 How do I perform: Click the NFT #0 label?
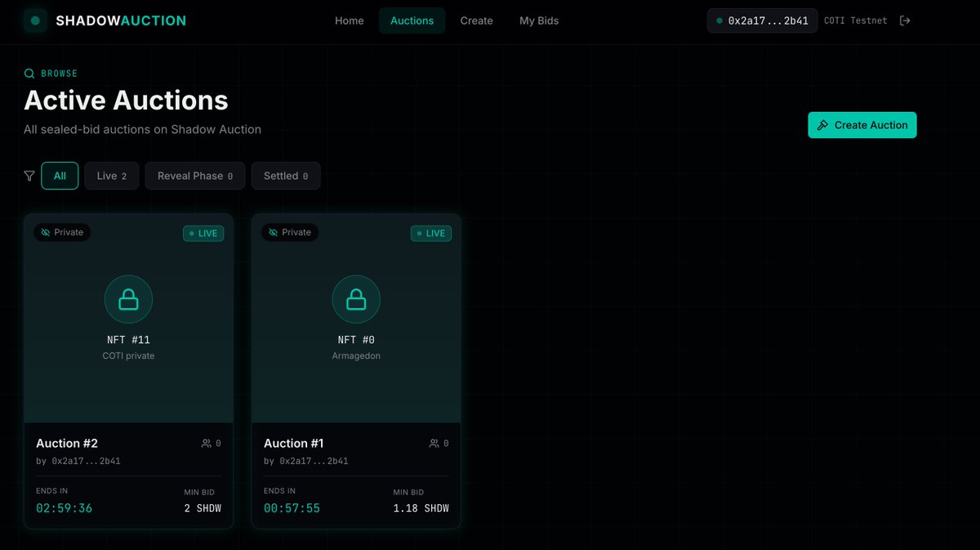click(356, 340)
